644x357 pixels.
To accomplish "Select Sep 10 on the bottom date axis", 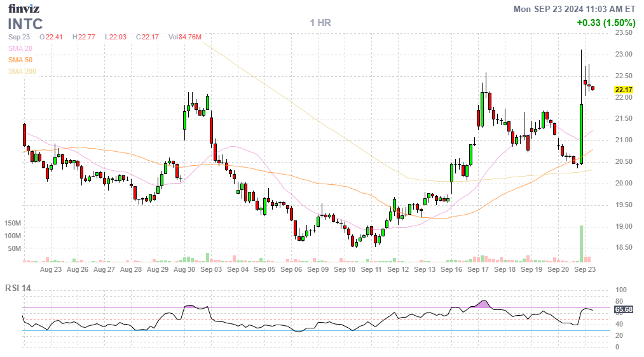I will [x=344, y=269].
